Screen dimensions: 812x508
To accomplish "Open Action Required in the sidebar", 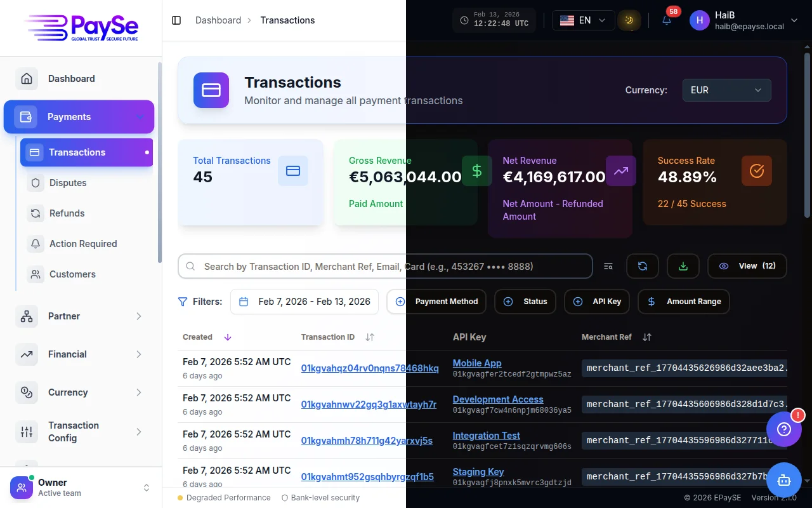I will 87,244.
